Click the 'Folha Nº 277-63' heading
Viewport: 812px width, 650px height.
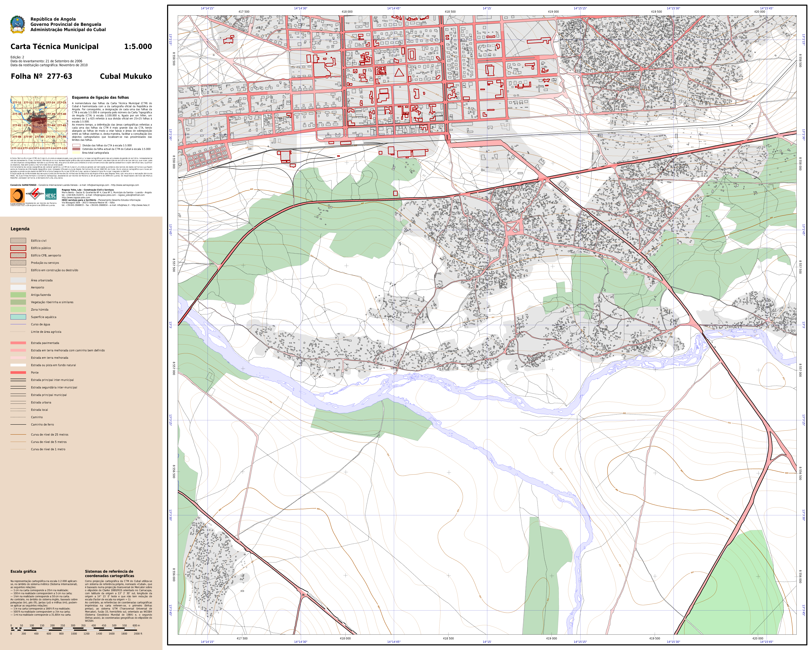(41, 76)
